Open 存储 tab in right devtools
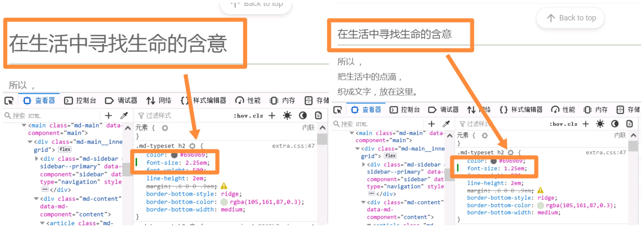 (628, 110)
